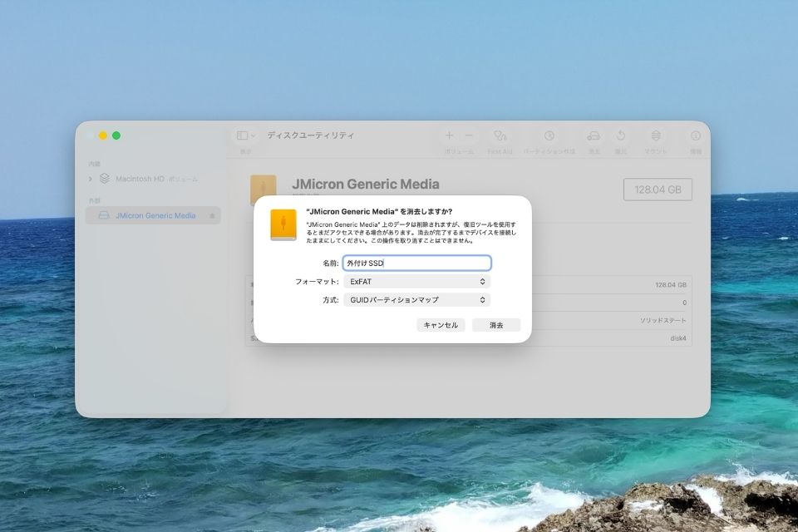
Task: Click the orange external drive icon in the dialog
Action: 283,224
